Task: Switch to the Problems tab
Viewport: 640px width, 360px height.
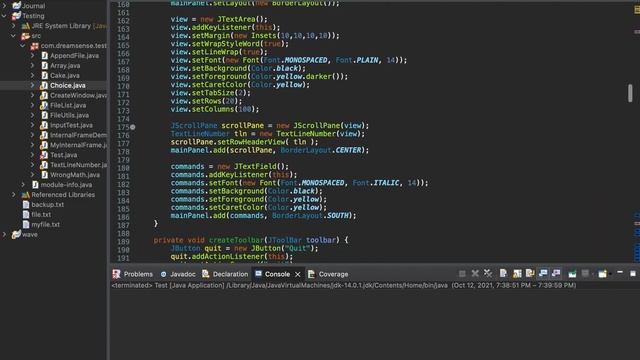Action: point(133,274)
